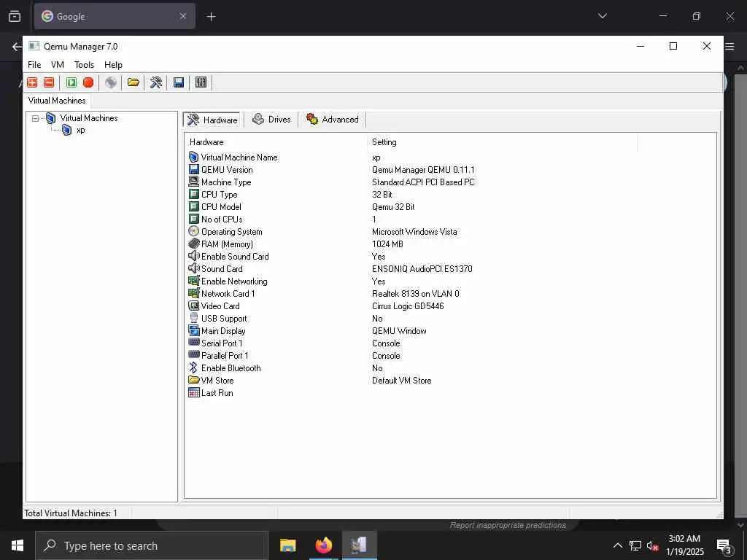Click the chip icon beside CPU Type
The image size is (747, 560).
tap(193, 194)
